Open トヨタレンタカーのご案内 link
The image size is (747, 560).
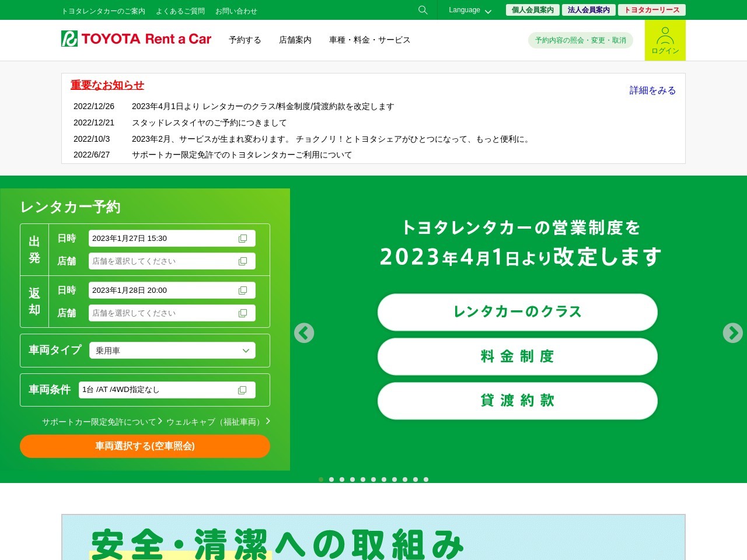(103, 11)
